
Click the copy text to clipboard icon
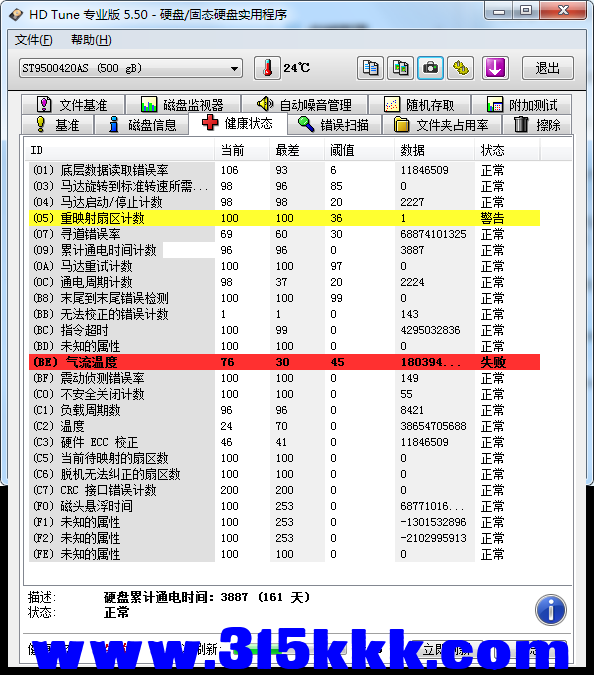tap(370, 68)
